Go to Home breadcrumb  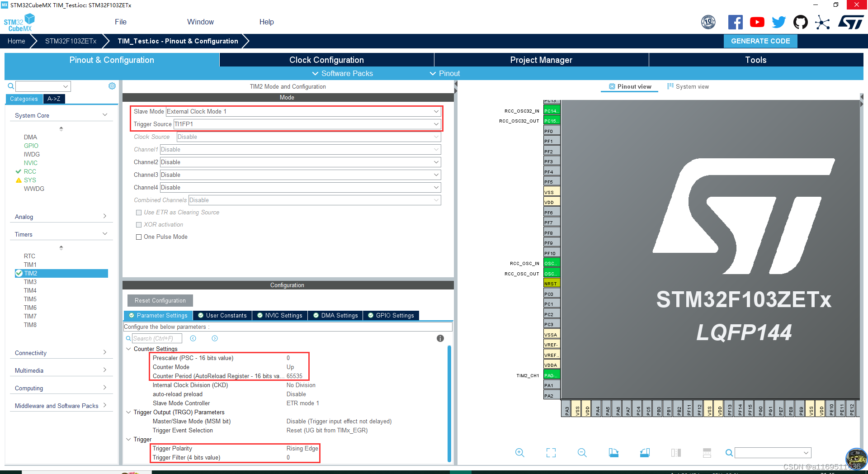coord(16,41)
